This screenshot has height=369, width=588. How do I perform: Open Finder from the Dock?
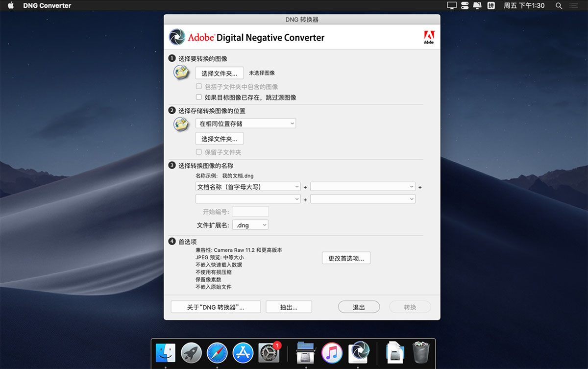tap(166, 352)
